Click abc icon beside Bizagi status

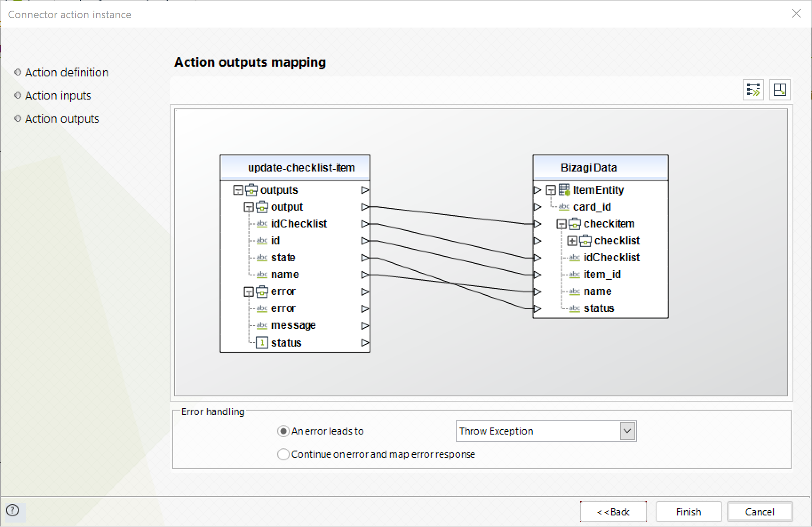pyautogui.click(x=575, y=308)
